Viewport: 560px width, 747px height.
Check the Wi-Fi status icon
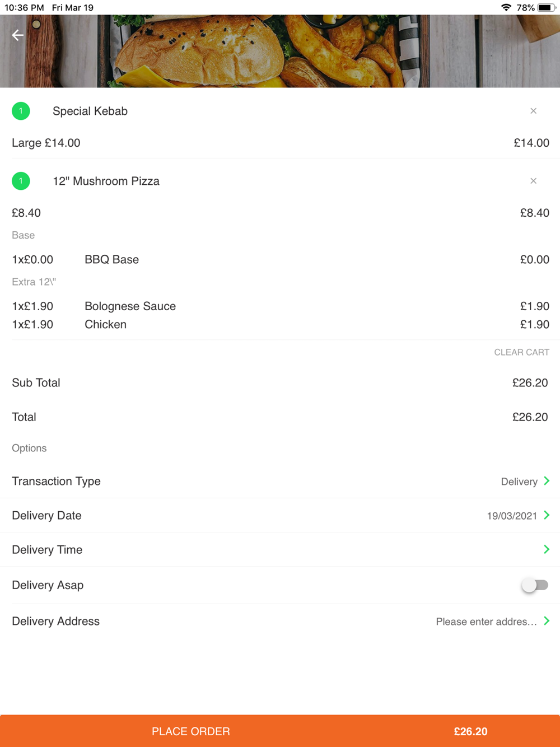tap(506, 7)
